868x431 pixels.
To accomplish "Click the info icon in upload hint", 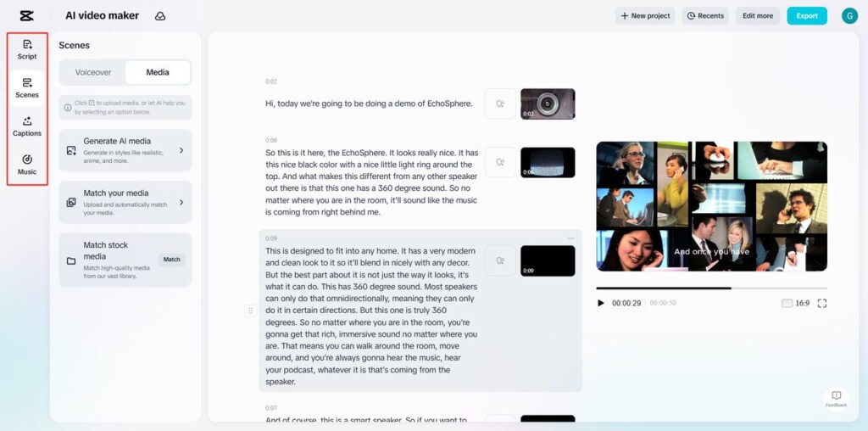I will click(68, 108).
